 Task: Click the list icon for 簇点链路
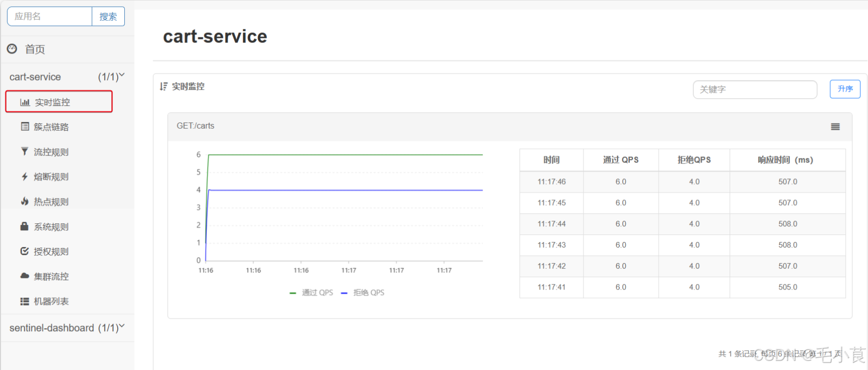[25, 127]
